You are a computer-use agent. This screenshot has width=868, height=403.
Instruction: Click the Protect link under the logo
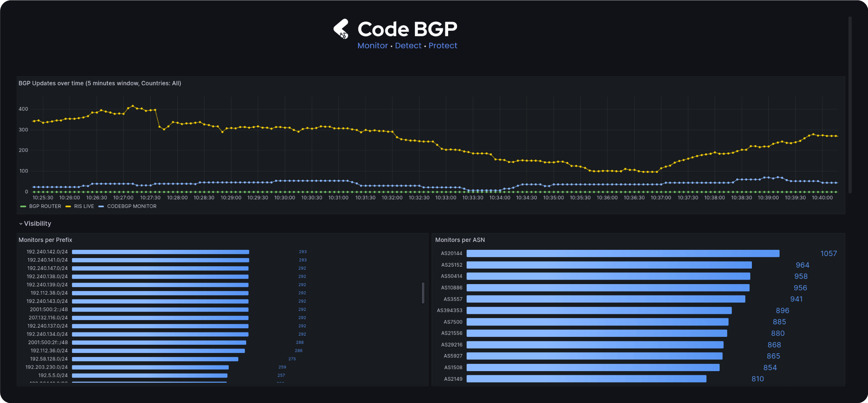(x=443, y=46)
